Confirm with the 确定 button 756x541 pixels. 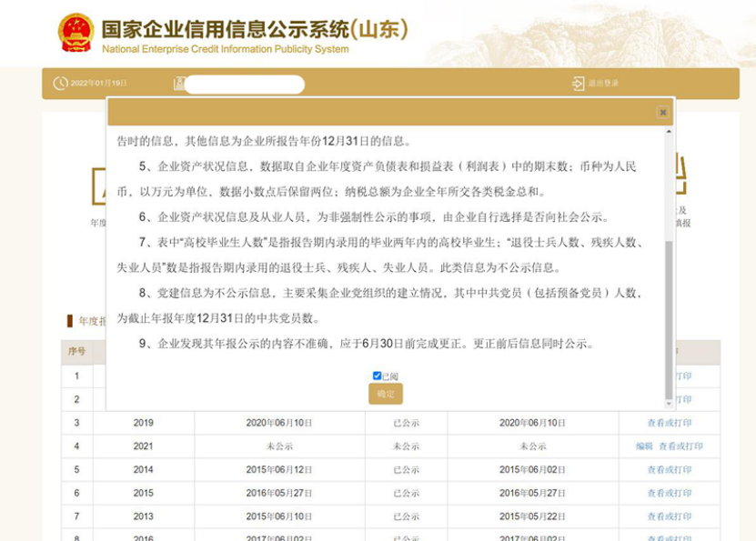(386, 394)
